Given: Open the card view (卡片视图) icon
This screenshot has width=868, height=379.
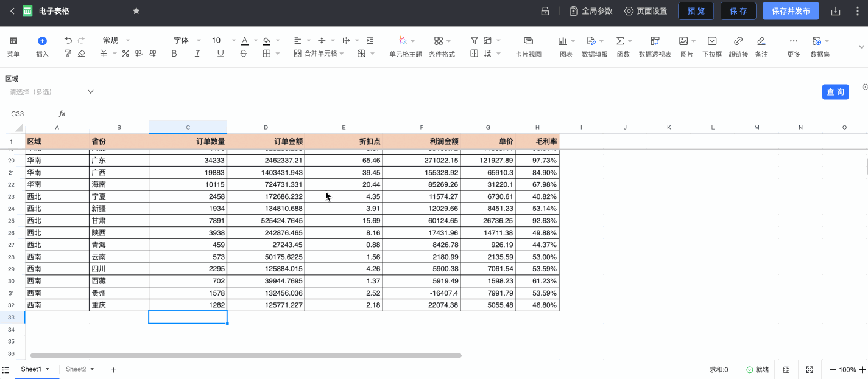Looking at the screenshot, I should point(528,41).
